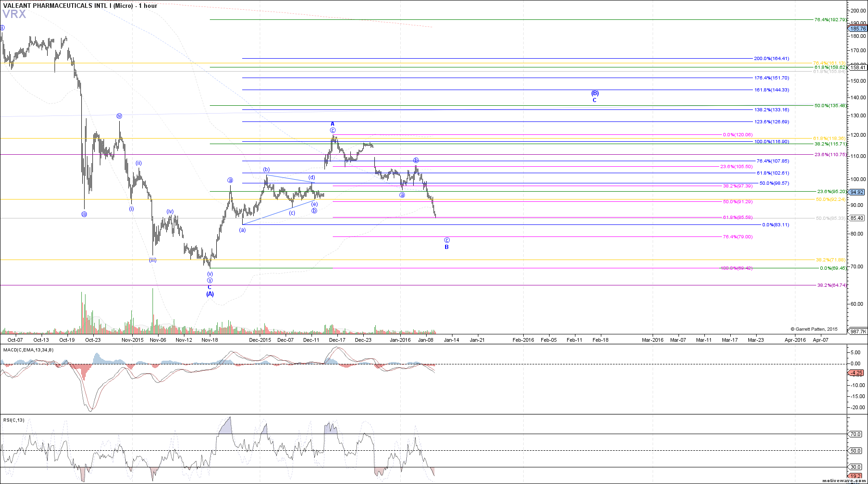Click the Dec-17 date on time axis
This screenshot has width=868, height=484.
[x=337, y=340]
